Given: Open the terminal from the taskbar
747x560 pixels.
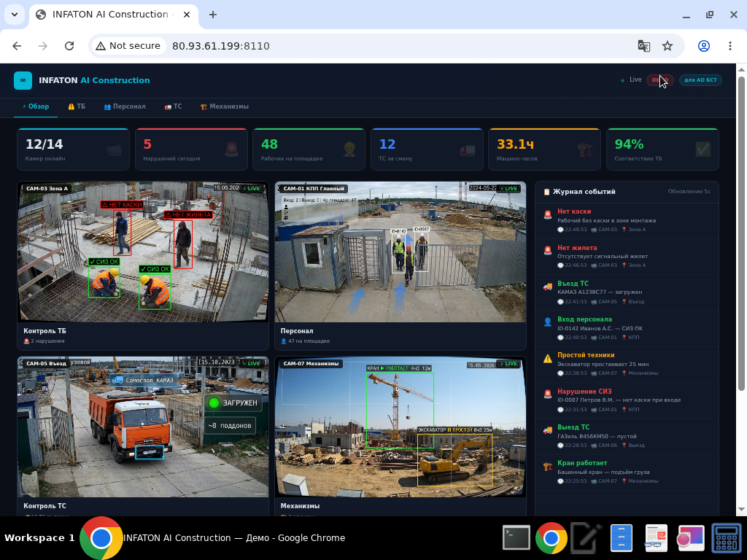Looking at the screenshot, I should point(516,538).
